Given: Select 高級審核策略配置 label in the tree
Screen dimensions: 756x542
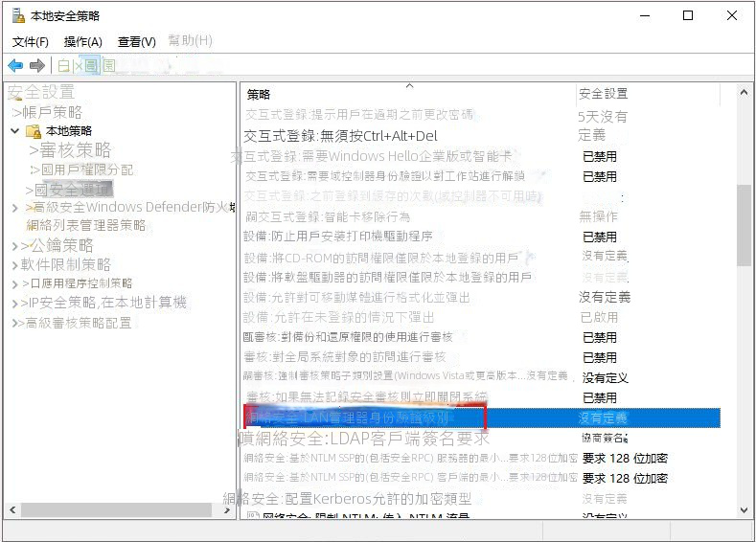Looking at the screenshot, I should pyautogui.click(x=79, y=323).
